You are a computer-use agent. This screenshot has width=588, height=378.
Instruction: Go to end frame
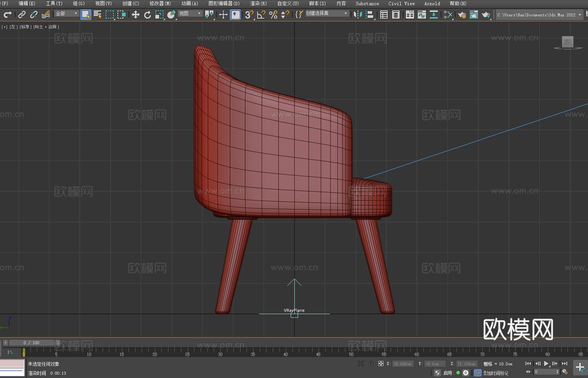(x=564, y=364)
